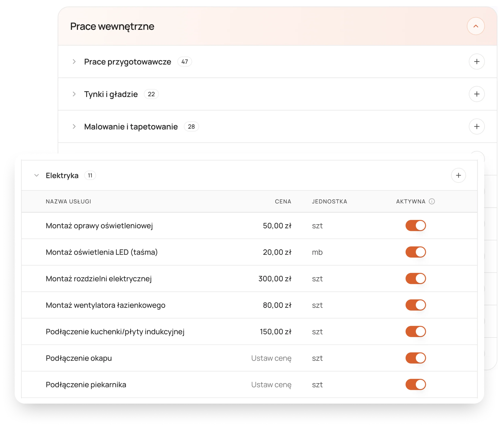
Task: Click the Tynki i gładzie title
Action: tap(111, 94)
